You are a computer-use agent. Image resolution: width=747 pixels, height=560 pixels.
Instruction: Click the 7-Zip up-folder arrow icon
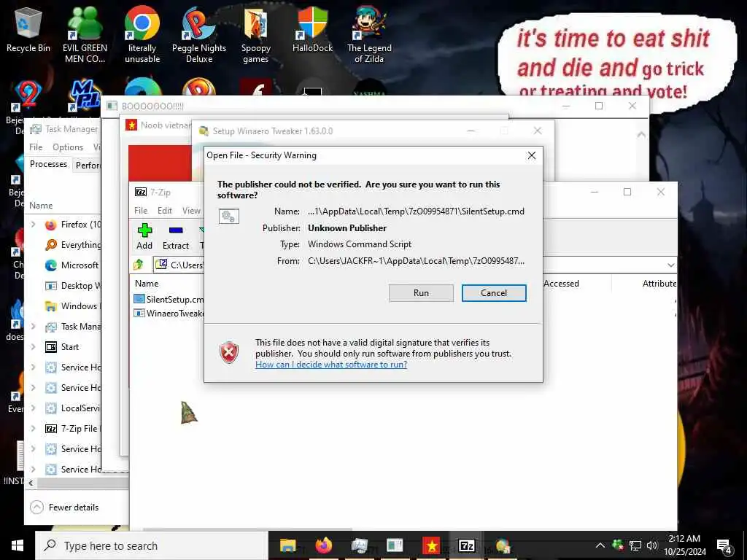139,264
